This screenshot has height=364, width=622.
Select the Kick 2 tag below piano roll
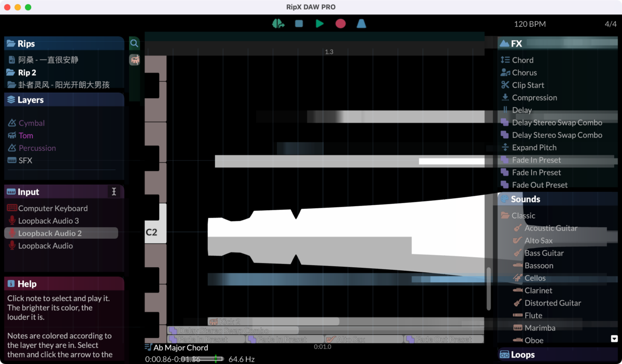[x=273, y=322]
